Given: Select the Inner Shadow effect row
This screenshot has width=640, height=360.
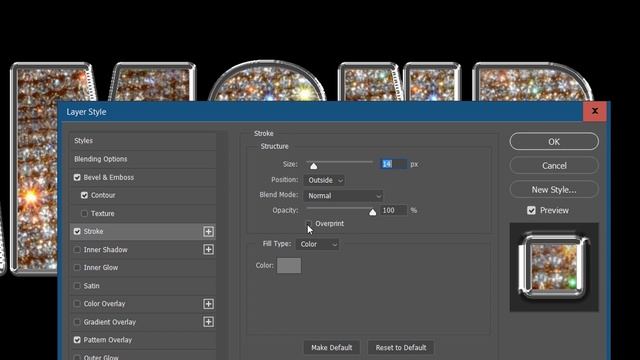Looking at the screenshot, I should pyautogui.click(x=143, y=249).
